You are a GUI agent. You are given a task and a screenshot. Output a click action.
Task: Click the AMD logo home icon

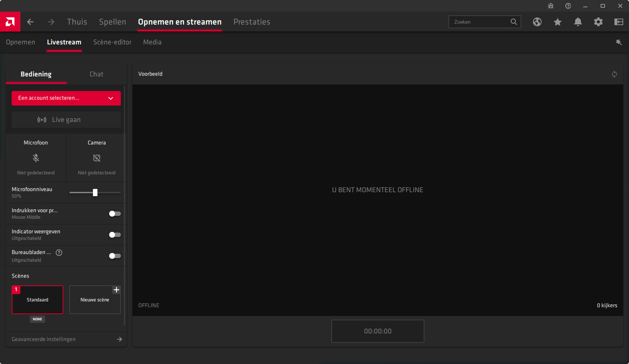10,22
